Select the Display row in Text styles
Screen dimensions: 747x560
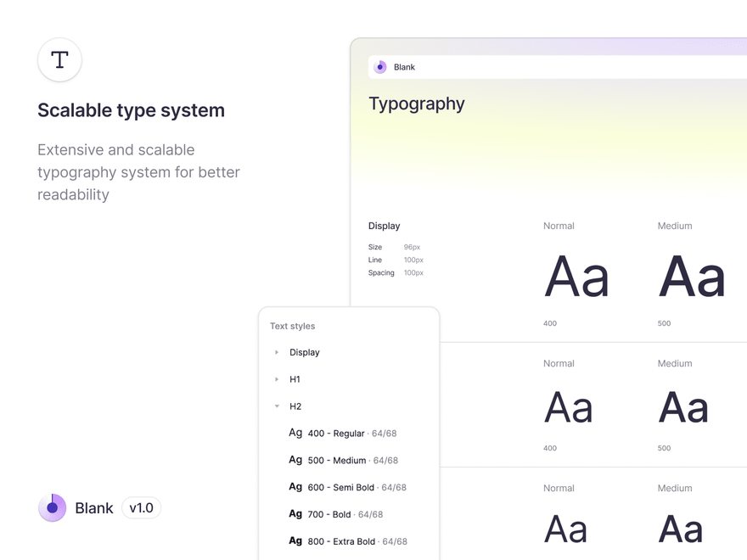point(349,352)
